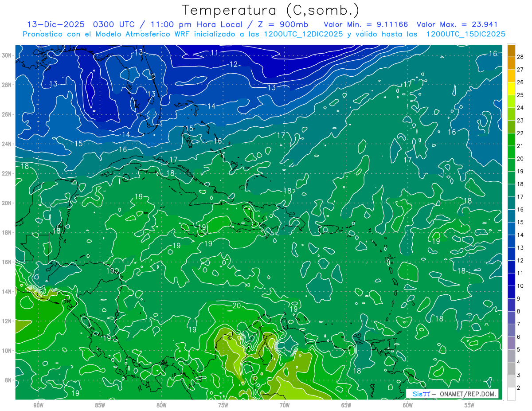This screenshot has height=411, width=532.
Task: Click the color scale label "7"
Action: click(x=519, y=324)
